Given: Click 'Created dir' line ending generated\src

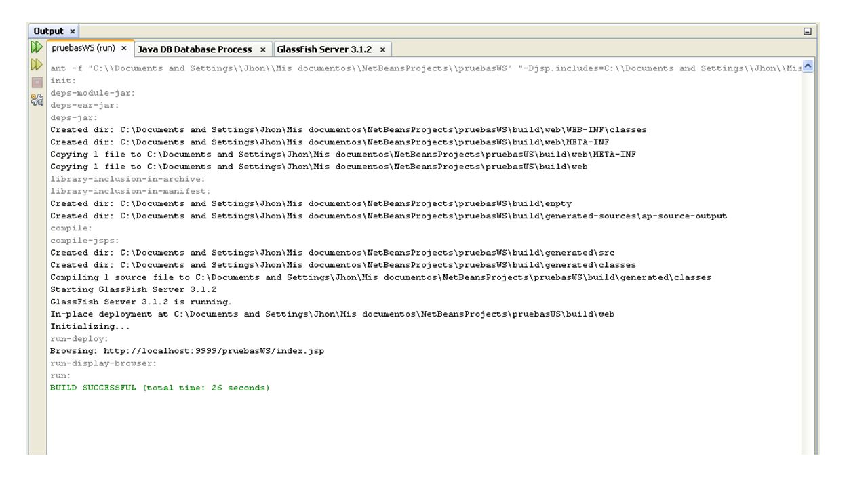Looking at the screenshot, I should (332, 252).
